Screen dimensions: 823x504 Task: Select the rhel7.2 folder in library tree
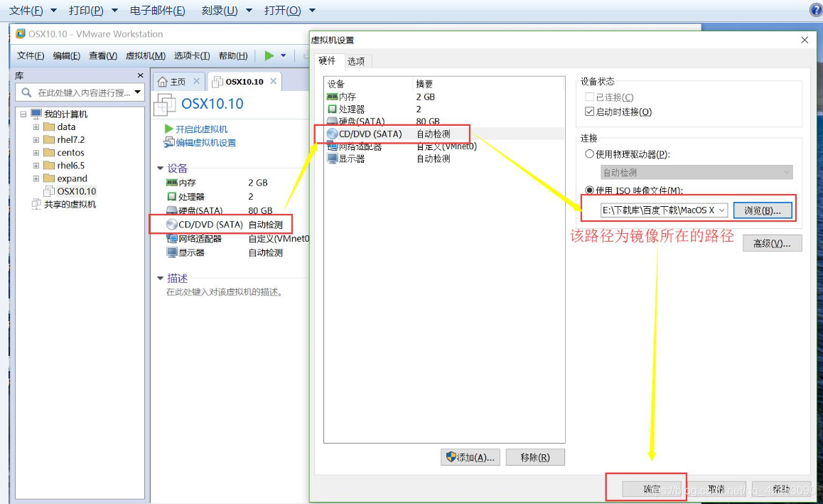pyautogui.click(x=64, y=139)
